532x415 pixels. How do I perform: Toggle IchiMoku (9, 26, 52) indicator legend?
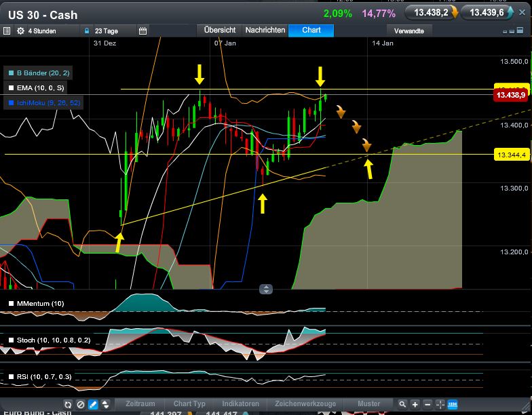tap(43, 103)
